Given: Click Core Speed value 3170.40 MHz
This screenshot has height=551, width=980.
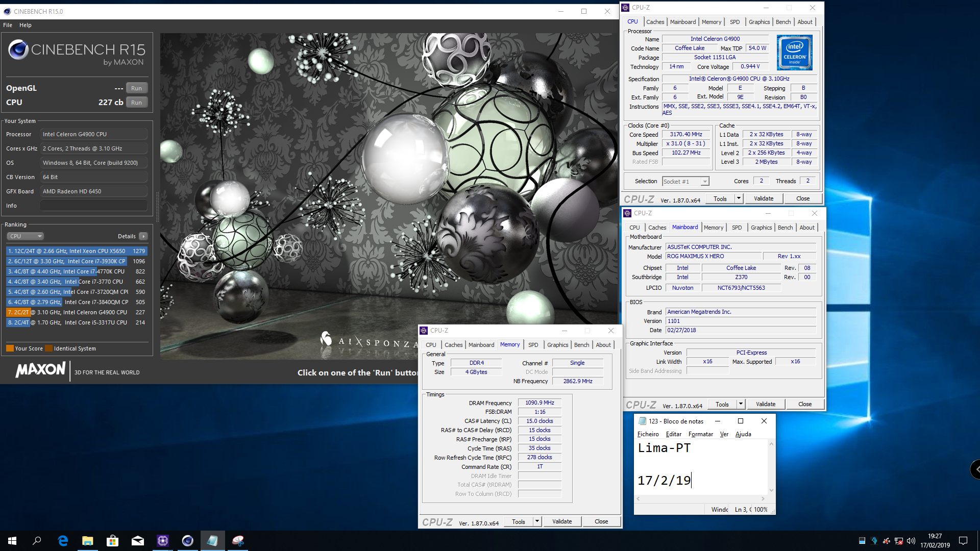Looking at the screenshot, I should [686, 134].
